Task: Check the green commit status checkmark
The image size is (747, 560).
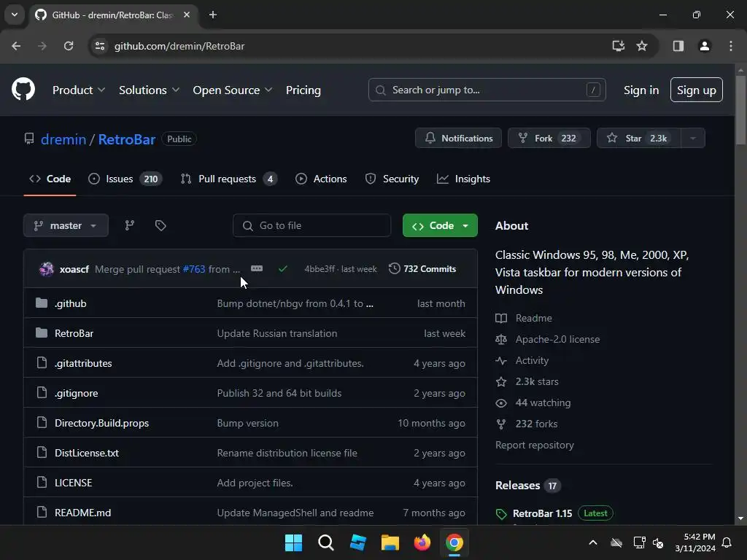Action: point(282,268)
